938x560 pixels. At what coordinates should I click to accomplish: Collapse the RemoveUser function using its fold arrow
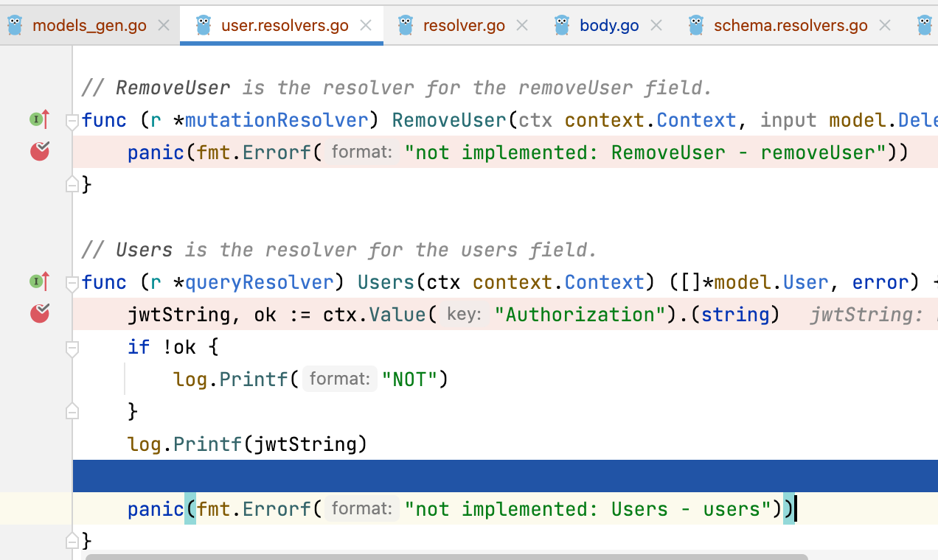tap(72, 120)
